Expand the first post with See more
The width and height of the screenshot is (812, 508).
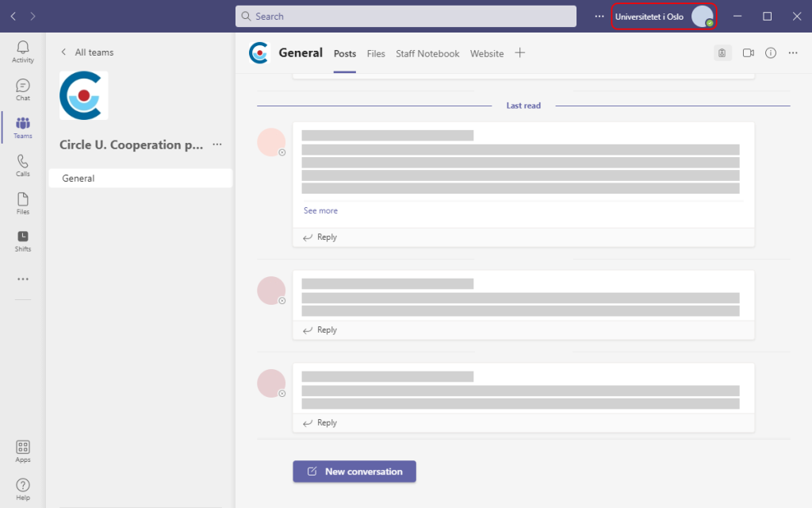[x=320, y=211]
